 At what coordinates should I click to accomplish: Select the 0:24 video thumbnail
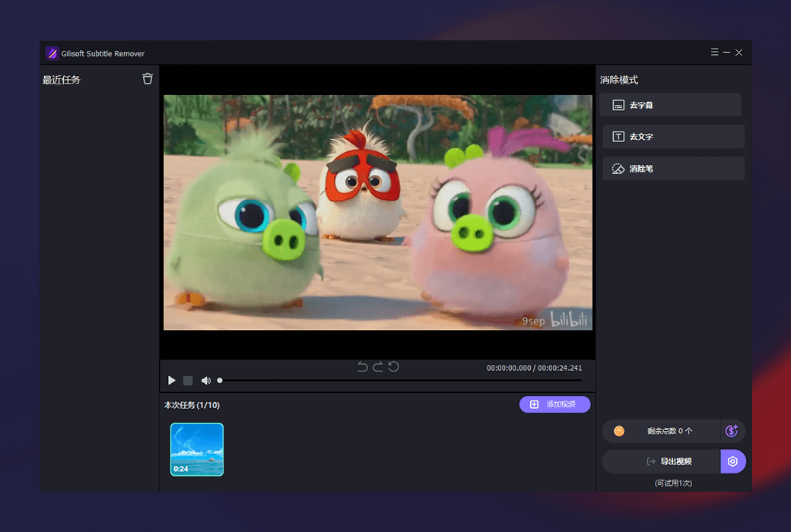[197, 449]
